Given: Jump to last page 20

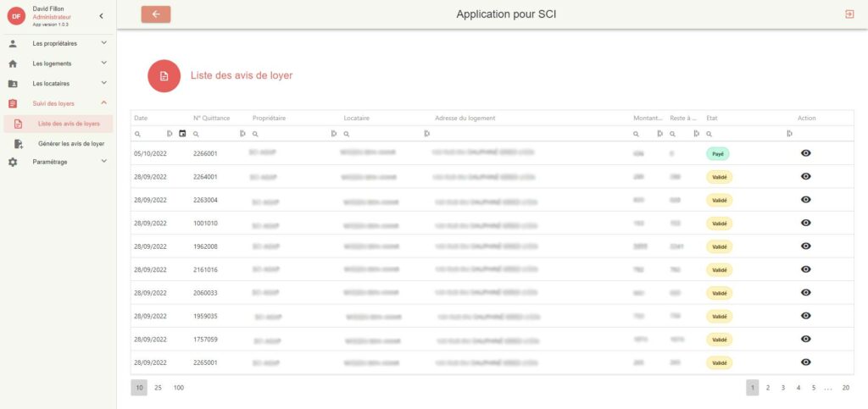Looking at the screenshot, I should [x=845, y=388].
